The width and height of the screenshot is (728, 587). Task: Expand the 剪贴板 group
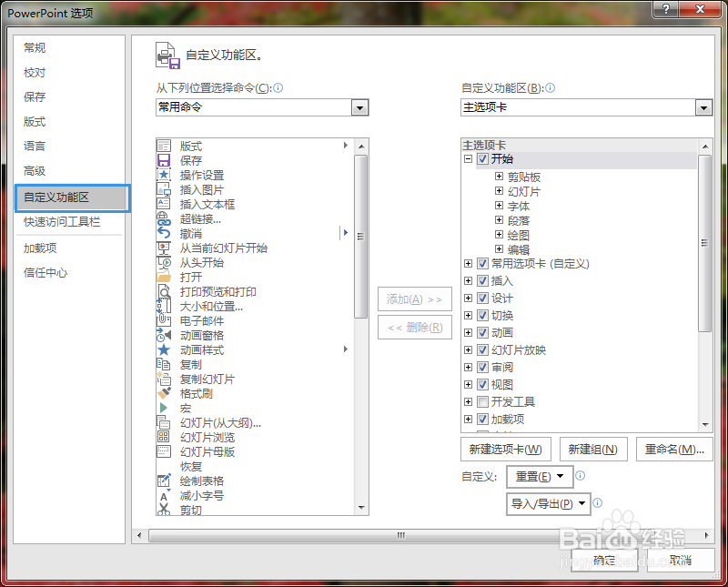499,176
